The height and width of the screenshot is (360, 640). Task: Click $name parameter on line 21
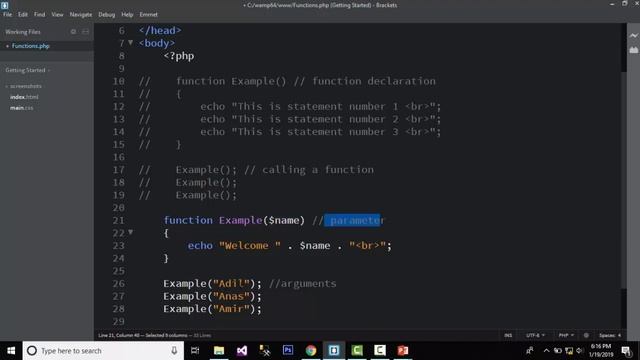(x=284, y=220)
